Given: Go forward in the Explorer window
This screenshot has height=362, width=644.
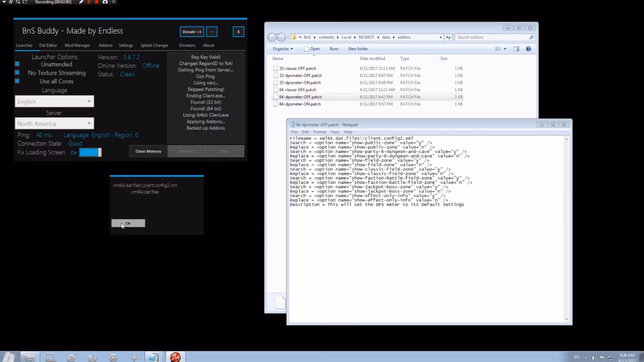Looking at the screenshot, I should coord(281,37).
